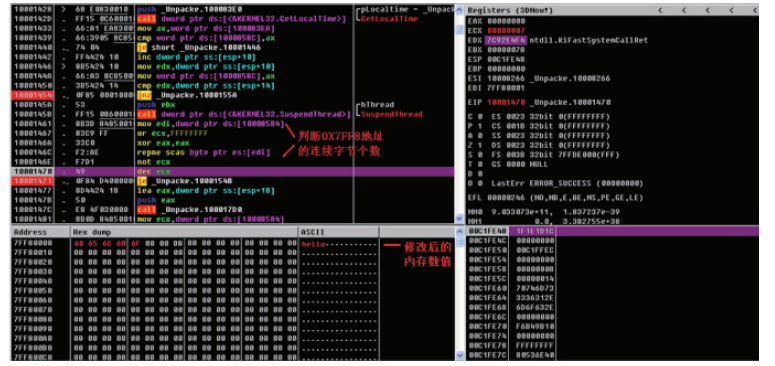
Task: Click the LastErr ERROR_SUCCESS entry
Action: (567, 183)
